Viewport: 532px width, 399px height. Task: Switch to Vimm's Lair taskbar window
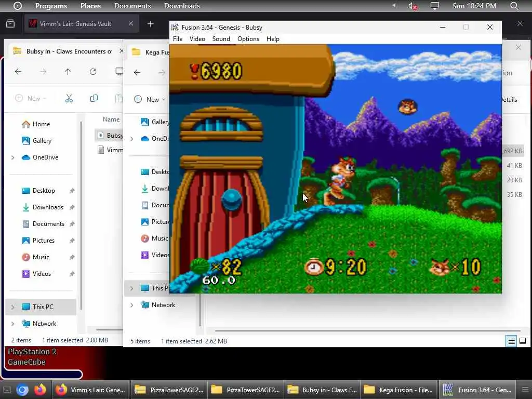[x=91, y=390]
